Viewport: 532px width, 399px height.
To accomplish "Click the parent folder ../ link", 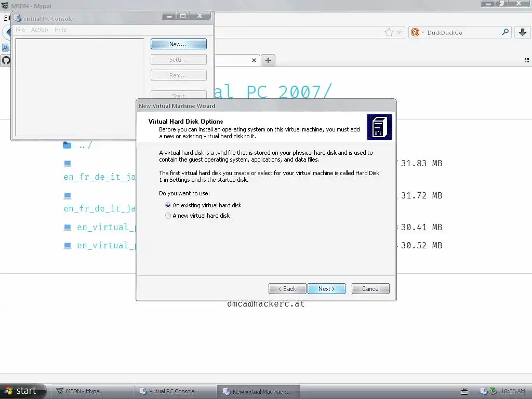I will point(85,146).
